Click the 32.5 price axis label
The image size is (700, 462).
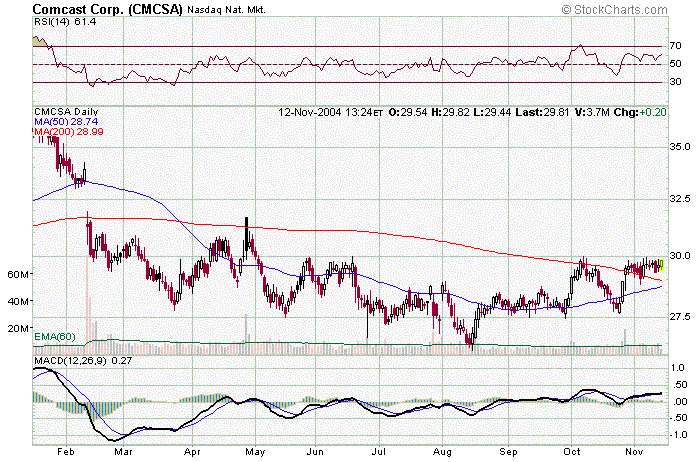[x=680, y=198]
